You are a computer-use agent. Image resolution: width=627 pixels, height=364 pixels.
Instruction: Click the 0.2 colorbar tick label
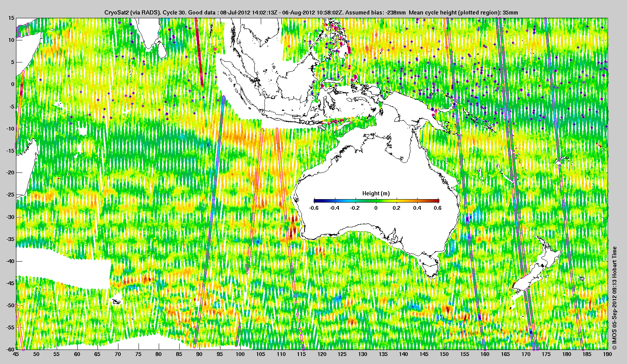397,208
